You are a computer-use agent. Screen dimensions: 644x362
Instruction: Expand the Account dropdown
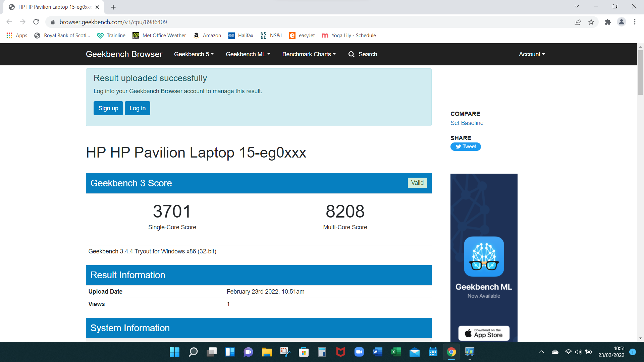tap(532, 54)
